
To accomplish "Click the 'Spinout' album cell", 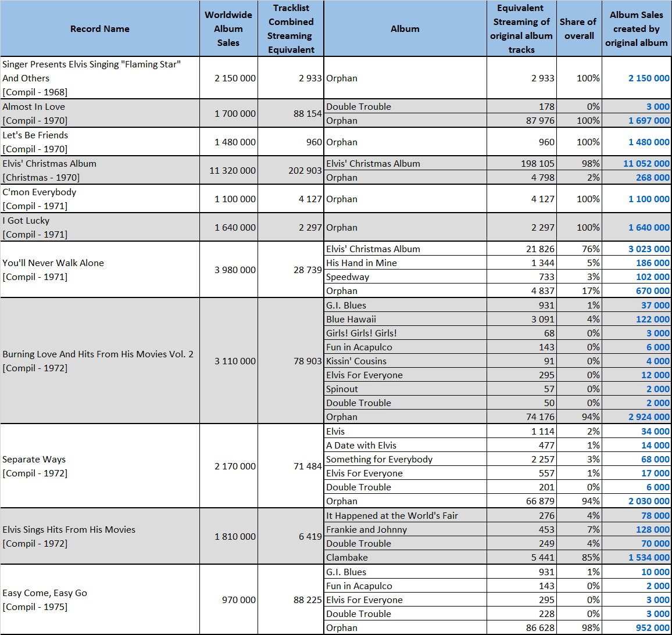I will click(405, 389).
